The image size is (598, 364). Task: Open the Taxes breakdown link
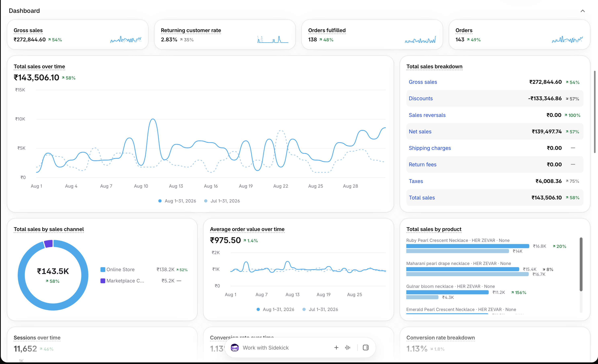[416, 181]
